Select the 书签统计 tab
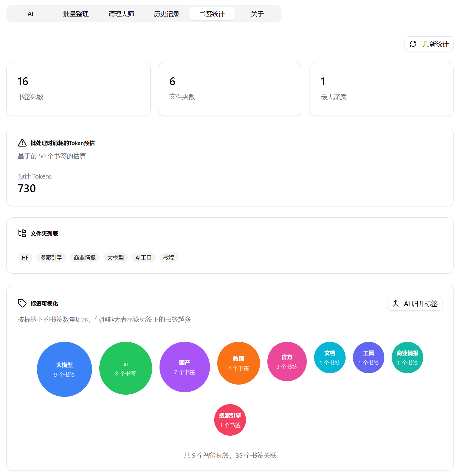462x476 pixels. click(x=212, y=14)
